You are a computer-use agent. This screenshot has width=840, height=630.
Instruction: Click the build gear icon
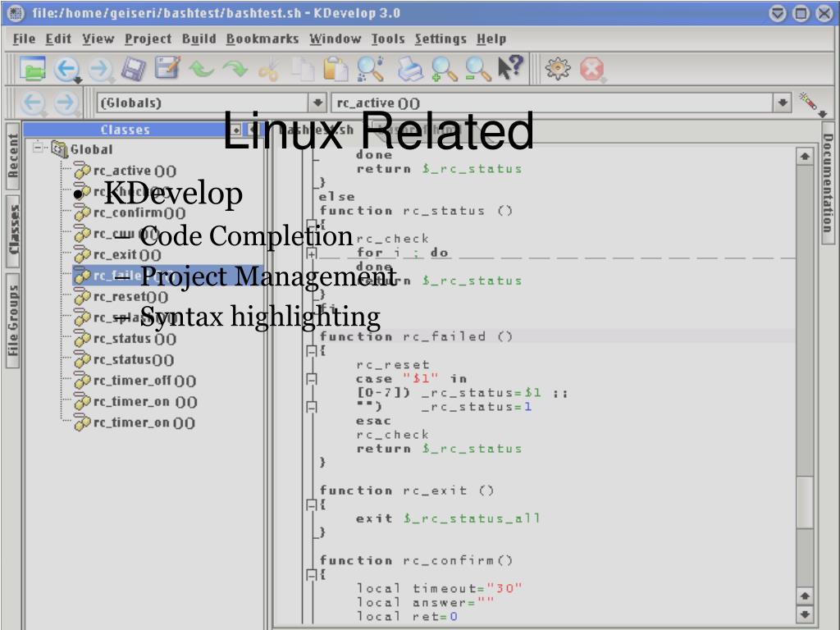(558, 69)
